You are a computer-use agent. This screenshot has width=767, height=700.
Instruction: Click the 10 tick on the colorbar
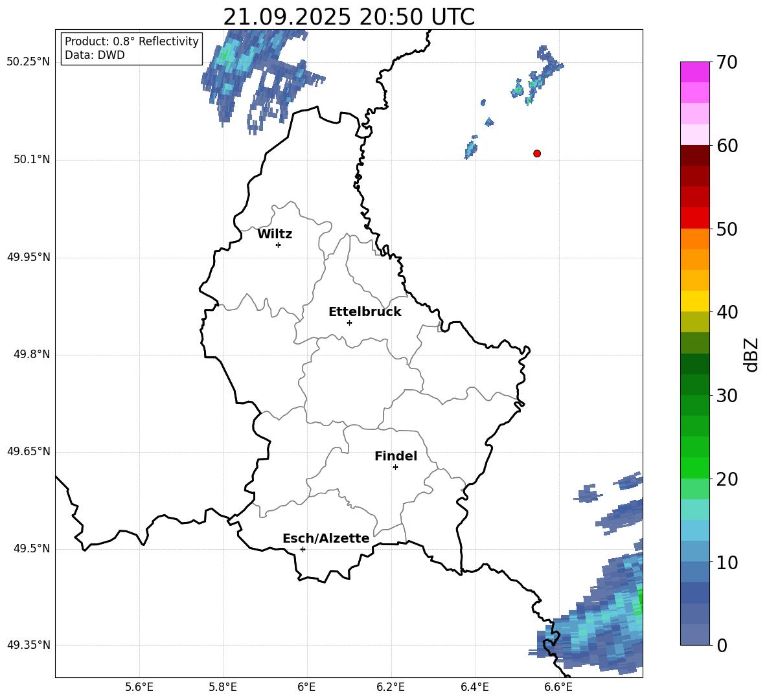click(726, 563)
